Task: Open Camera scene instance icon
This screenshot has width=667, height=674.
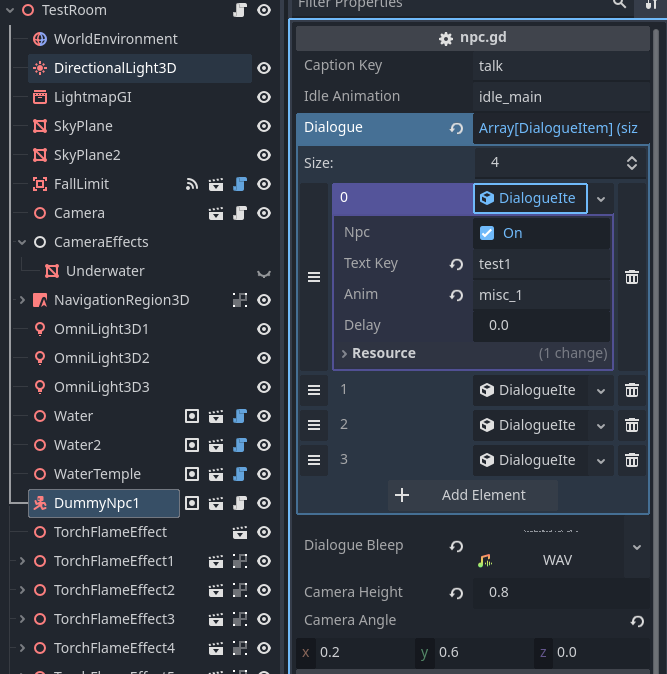Action: pyautogui.click(x=216, y=213)
